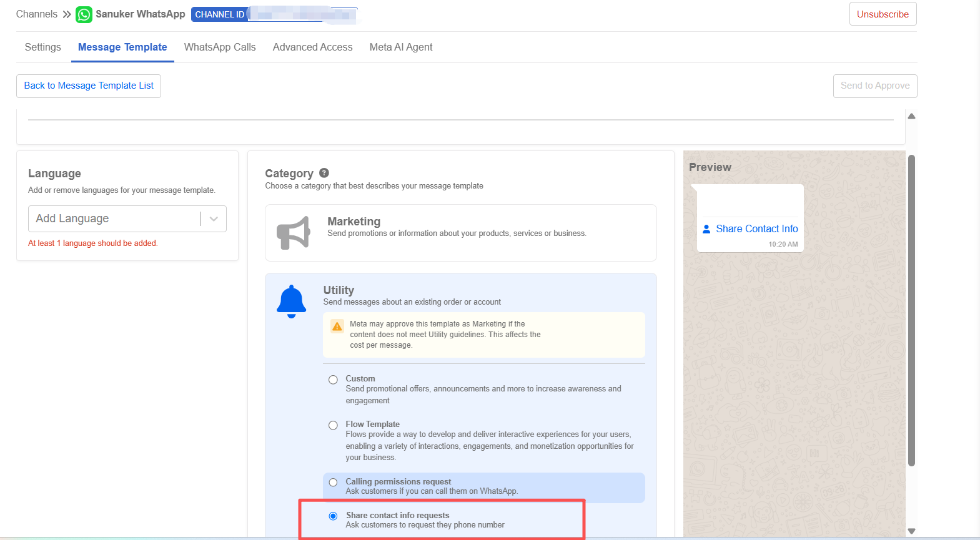Click the breadcrumb double-chevron icon
980x540 pixels.
[x=67, y=14]
